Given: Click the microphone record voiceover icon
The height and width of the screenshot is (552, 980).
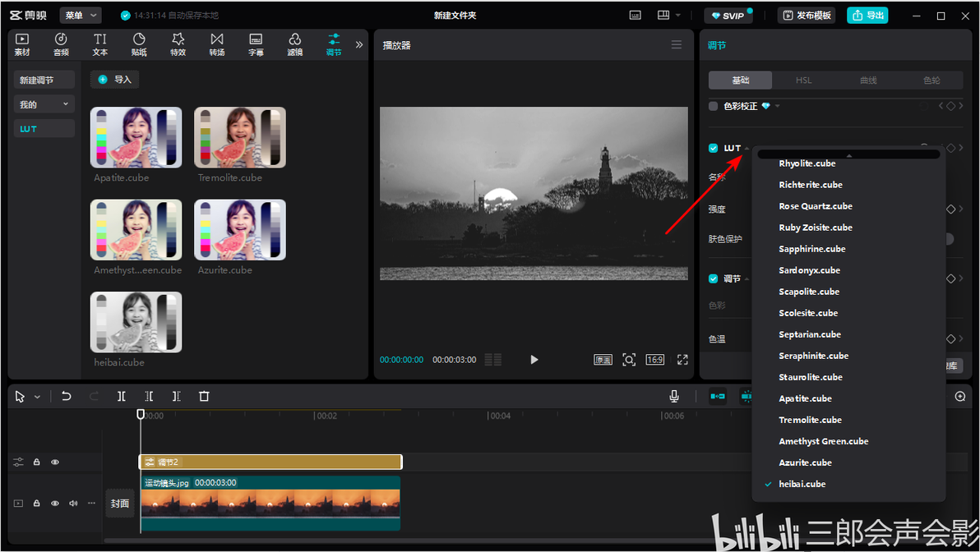Looking at the screenshot, I should [x=674, y=396].
